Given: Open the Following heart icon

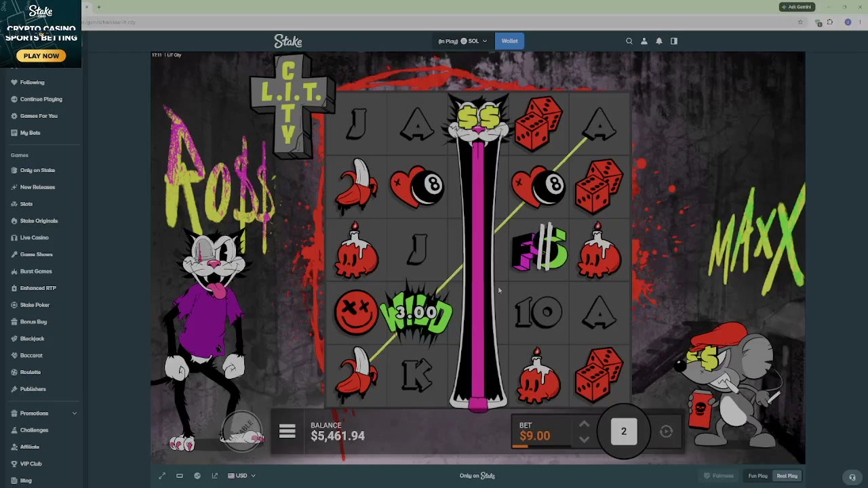Looking at the screenshot, I should pos(14,82).
